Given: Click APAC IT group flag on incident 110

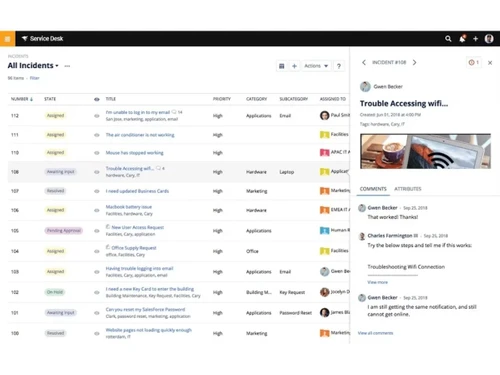Looking at the screenshot, I should tap(324, 153).
